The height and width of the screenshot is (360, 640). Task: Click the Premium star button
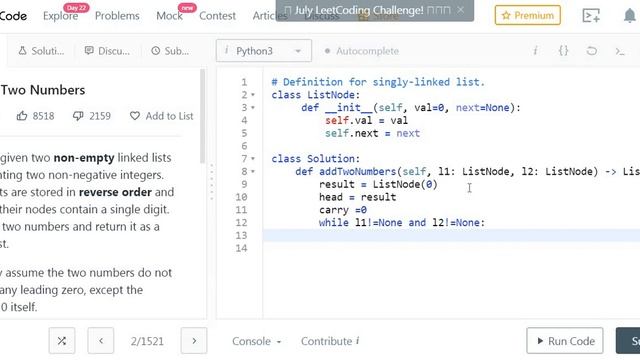[527, 16]
